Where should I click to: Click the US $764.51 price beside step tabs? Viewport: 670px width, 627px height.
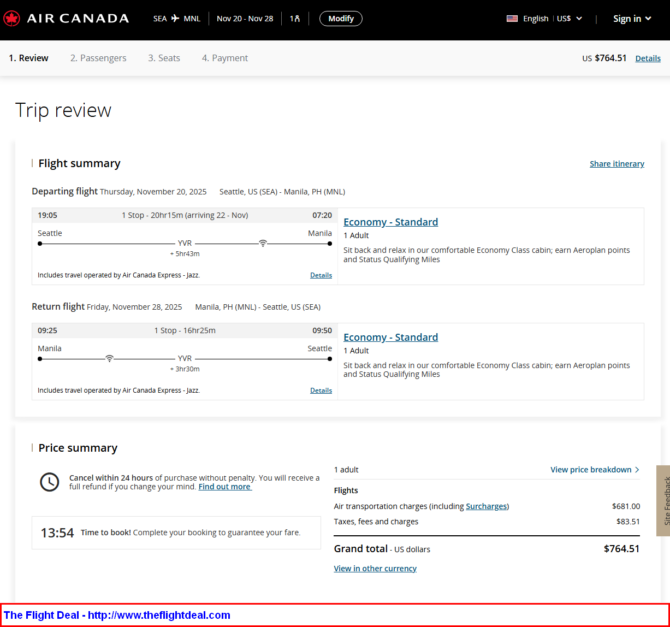(604, 58)
